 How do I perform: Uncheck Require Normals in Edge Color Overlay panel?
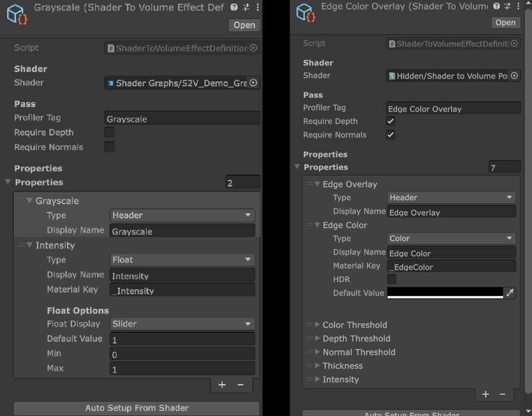pos(391,135)
